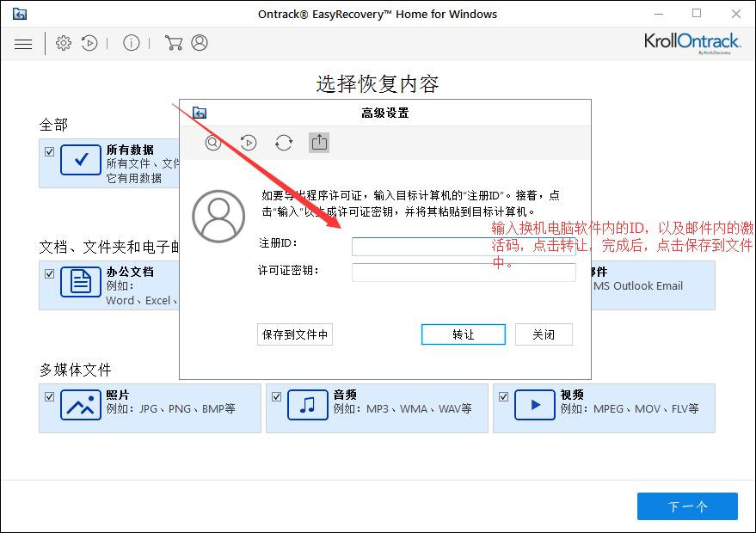Toggle the 办公文档 checkbox
This screenshot has width=756, height=533.
pos(49,273)
